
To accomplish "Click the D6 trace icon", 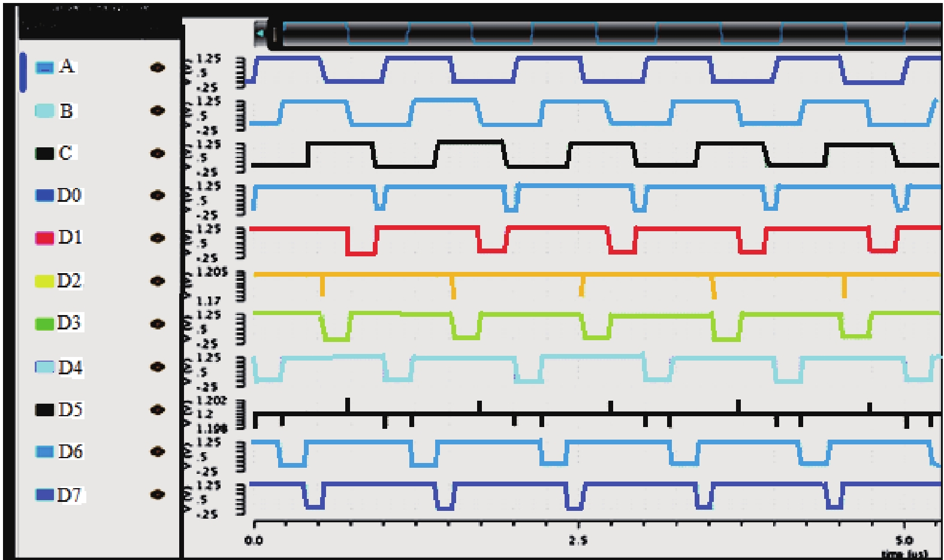I will click(44, 452).
